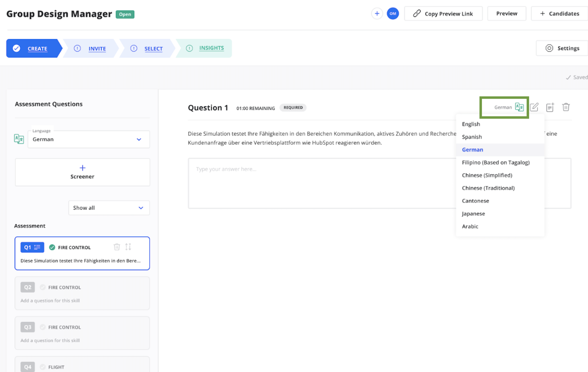Click trash icon on Q1 Fire Control card
Image resolution: width=588 pixels, height=372 pixels.
click(117, 247)
